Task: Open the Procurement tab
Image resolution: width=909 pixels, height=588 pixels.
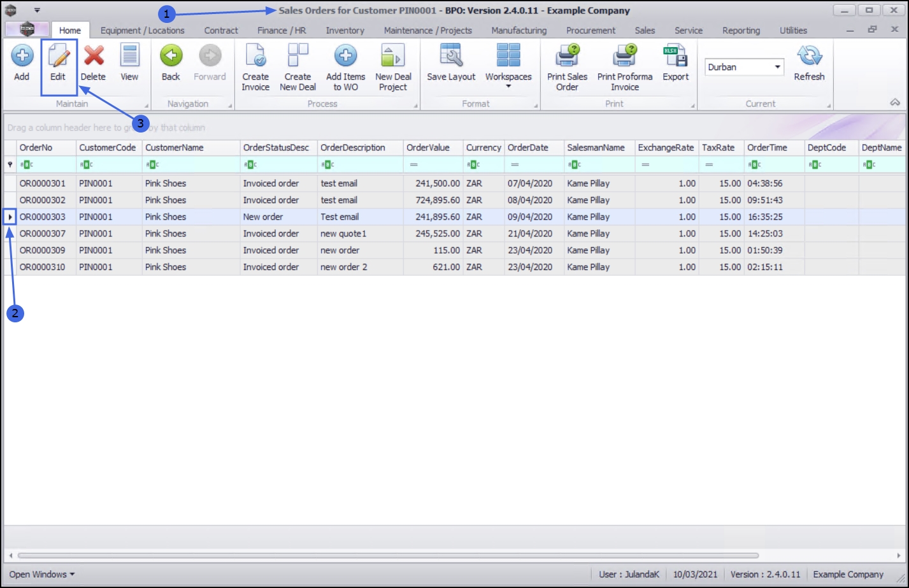Action: (591, 30)
